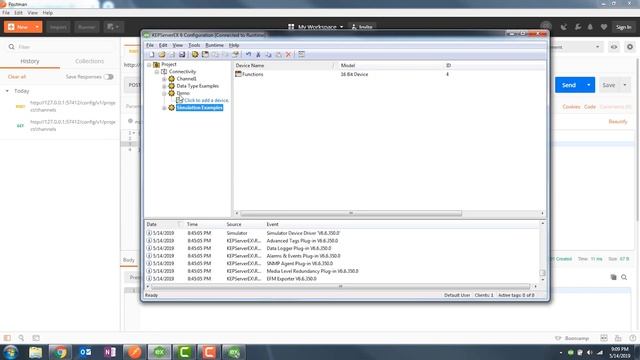This screenshot has height=360, width=640.
Task: Click Postman two-pane layout icon in bottom bar
Action: [604, 338]
